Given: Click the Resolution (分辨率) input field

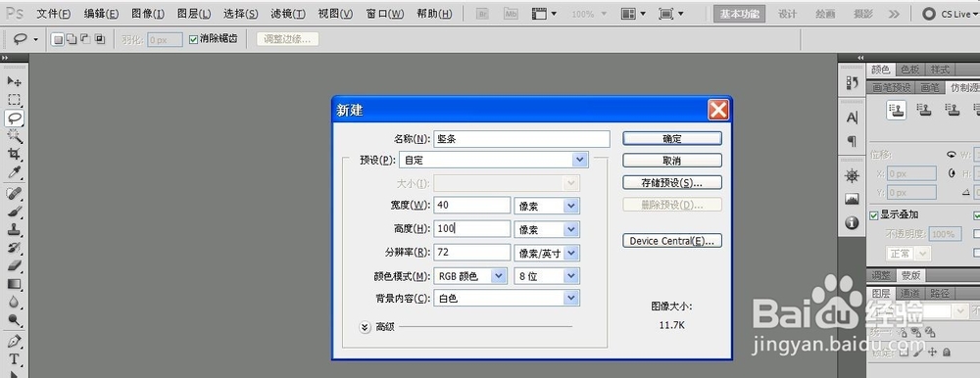Looking at the screenshot, I should (x=472, y=253).
